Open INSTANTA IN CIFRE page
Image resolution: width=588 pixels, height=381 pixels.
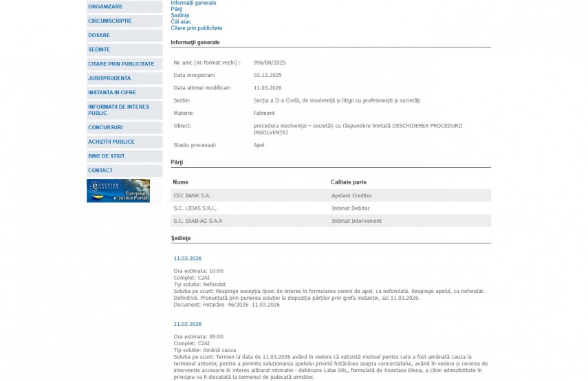coord(113,92)
